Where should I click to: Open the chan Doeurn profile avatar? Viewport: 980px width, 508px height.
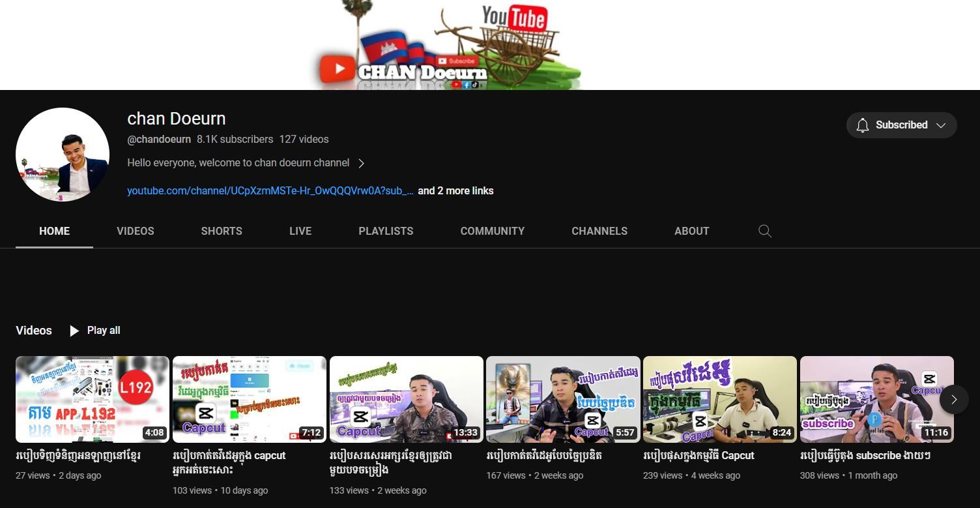(63, 155)
